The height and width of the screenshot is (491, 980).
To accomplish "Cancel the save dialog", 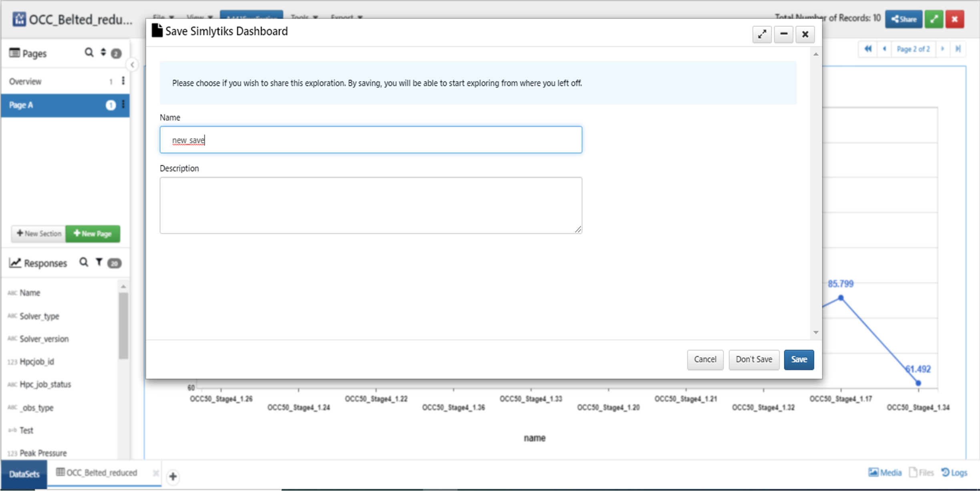I will pos(705,359).
